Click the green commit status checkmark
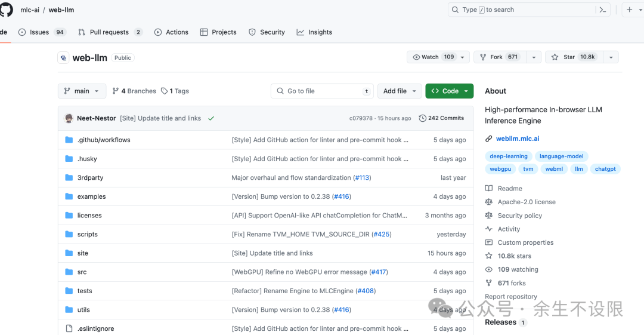 coord(211,118)
